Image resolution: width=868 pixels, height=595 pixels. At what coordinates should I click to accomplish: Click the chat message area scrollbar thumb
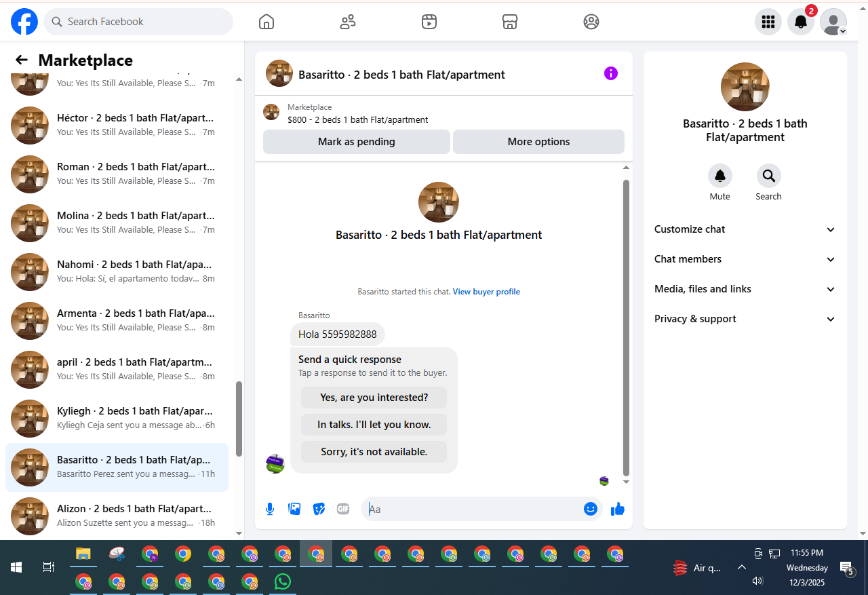point(626,328)
